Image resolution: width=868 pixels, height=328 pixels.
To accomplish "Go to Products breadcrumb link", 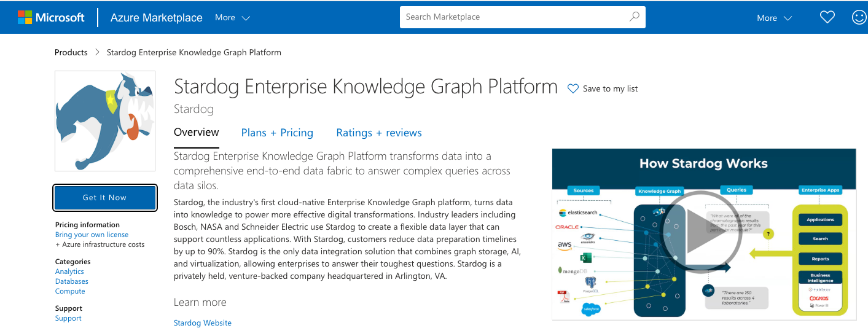I will click(x=71, y=52).
